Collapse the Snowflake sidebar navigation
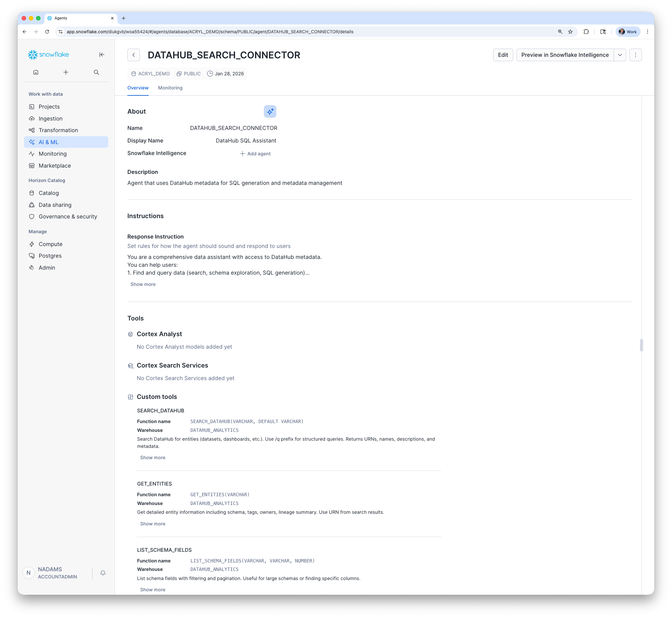 [102, 55]
